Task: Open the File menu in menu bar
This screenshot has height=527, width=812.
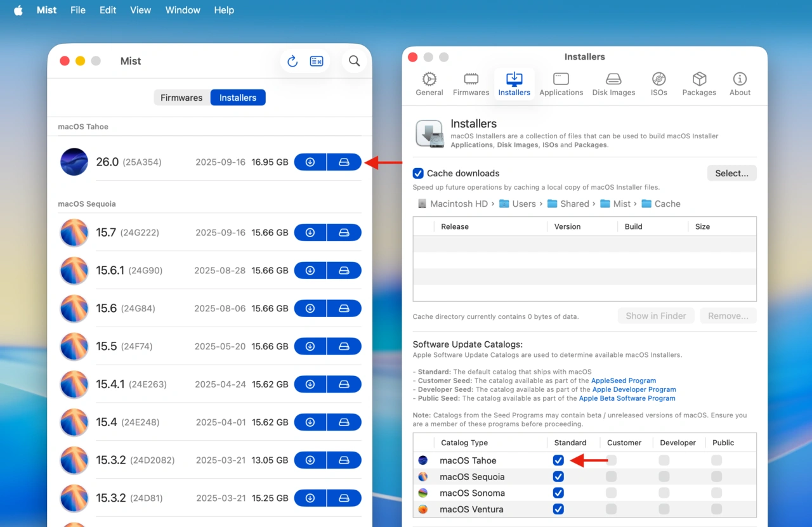Action: [78, 10]
